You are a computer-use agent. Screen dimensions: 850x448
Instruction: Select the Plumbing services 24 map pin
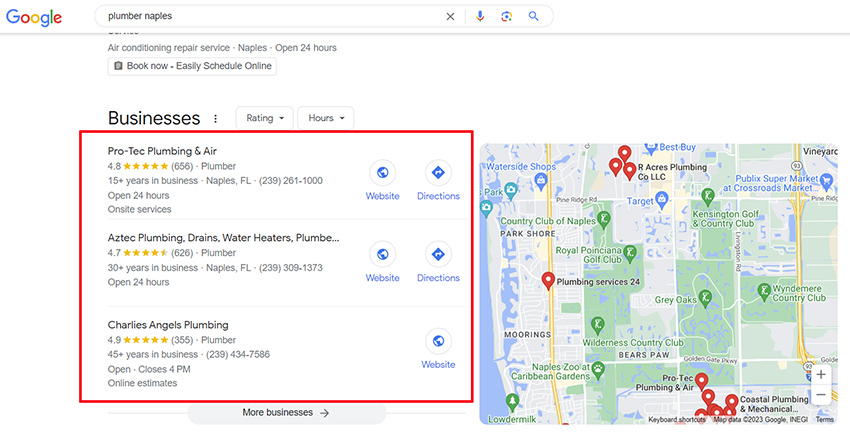tap(548, 280)
